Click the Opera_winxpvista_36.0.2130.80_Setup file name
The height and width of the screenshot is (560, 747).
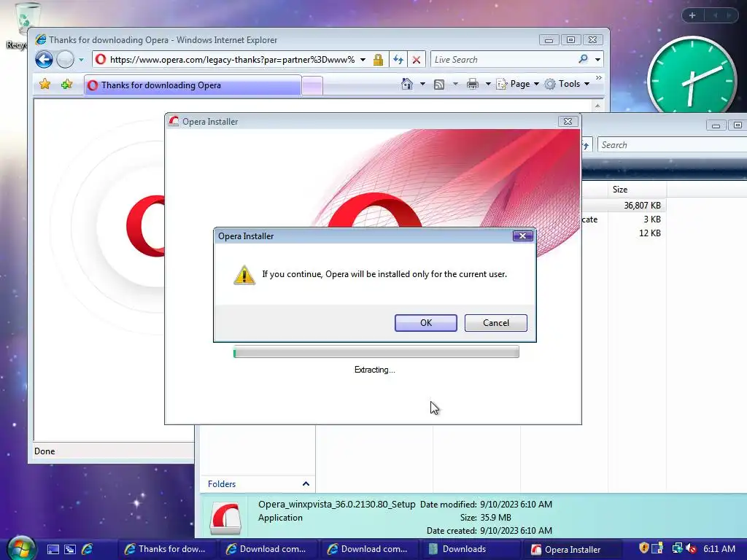[x=336, y=505]
